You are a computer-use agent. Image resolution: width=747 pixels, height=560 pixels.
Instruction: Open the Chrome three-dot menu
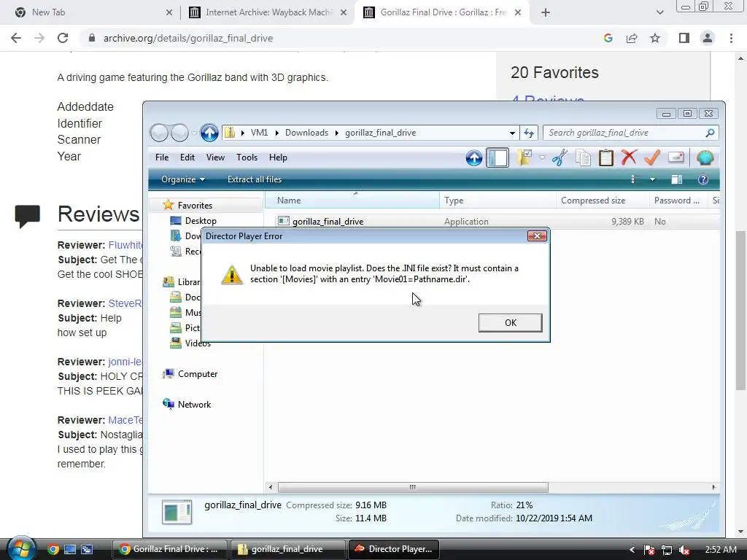tap(731, 38)
